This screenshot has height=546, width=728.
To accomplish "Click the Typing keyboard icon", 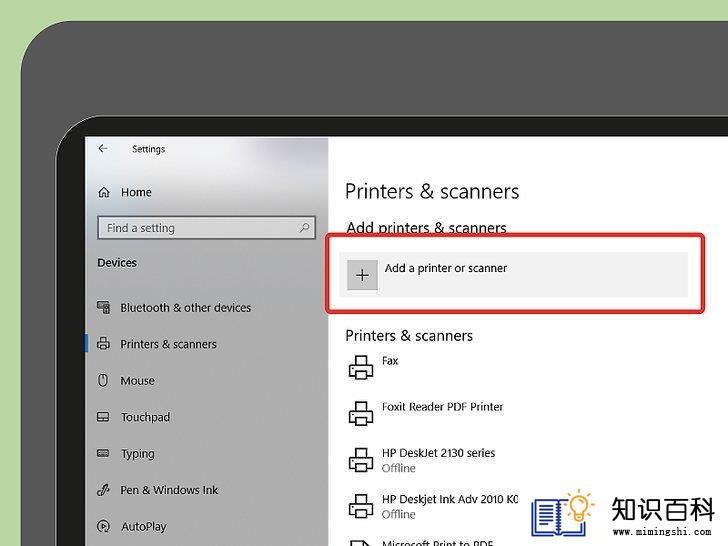I will (103, 453).
